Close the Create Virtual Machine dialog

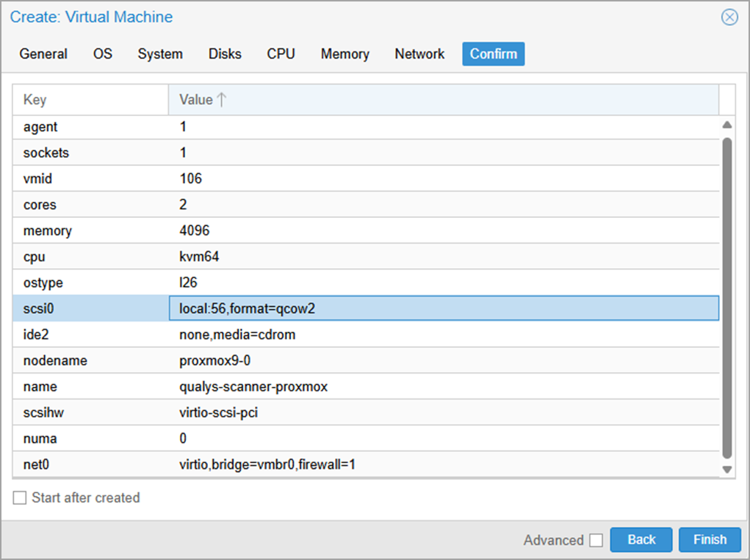729,17
